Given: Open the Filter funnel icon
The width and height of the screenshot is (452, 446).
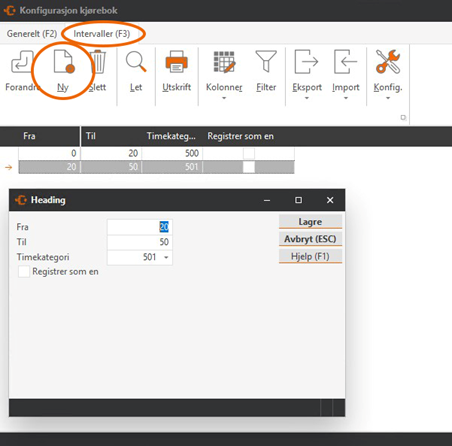Looking at the screenshot, I should (x=266, y=61).
